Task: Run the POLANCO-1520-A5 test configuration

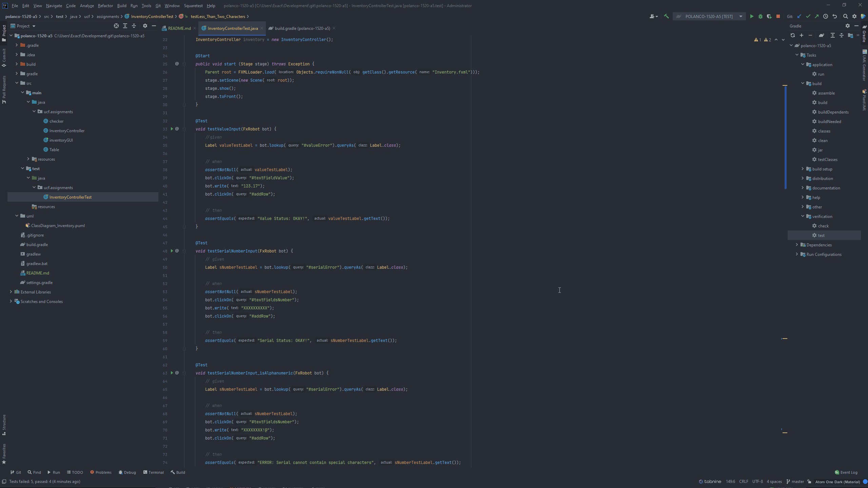Action: click(752, 16)
